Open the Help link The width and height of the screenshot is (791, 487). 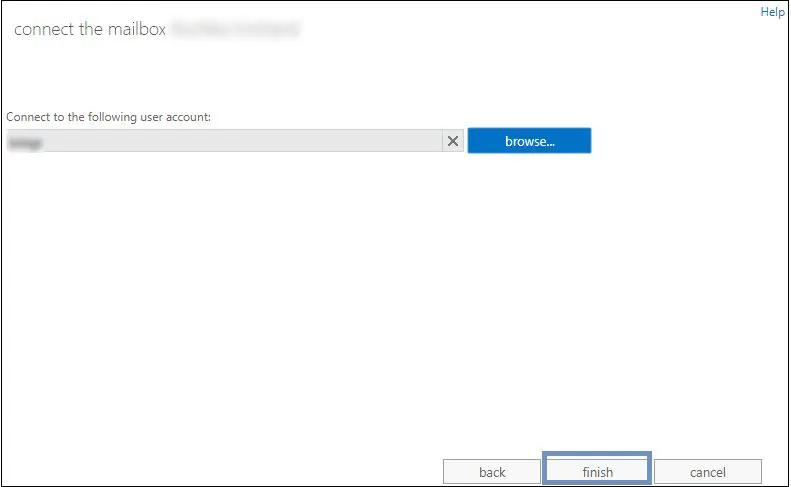(772, 12)
